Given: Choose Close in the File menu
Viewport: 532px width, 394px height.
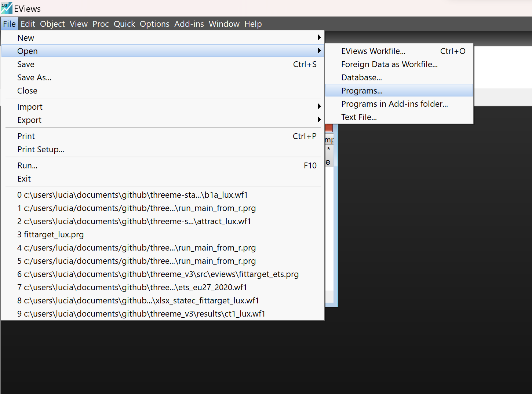Looking at the screenshot, I should tap(163, 91).
